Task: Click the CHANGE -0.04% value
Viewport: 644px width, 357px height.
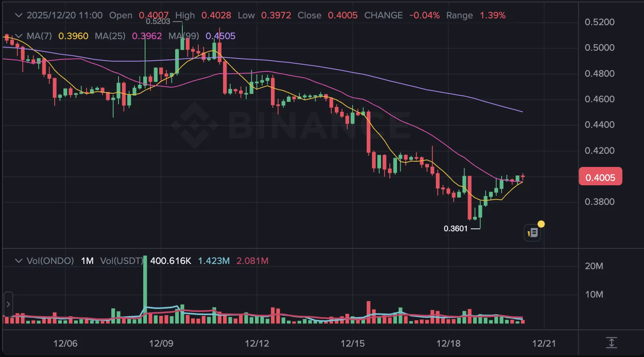Action: [x=424, y=15]
